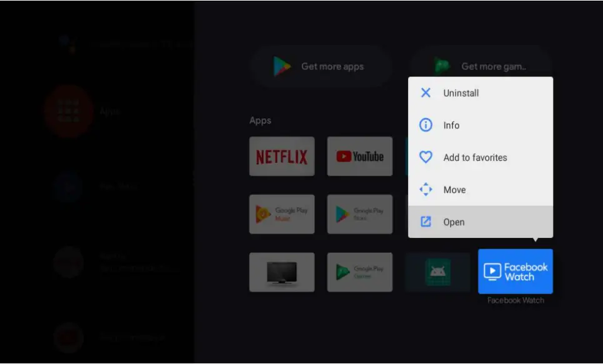The height and width of the screenshot is (364, 603).
Task: Launch the YouTube app
Action: point(360,156)
